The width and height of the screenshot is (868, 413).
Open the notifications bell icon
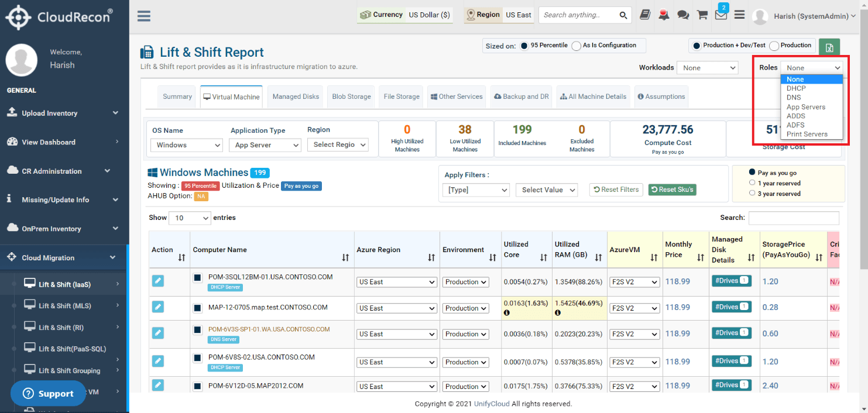click(x=664, y=15)
